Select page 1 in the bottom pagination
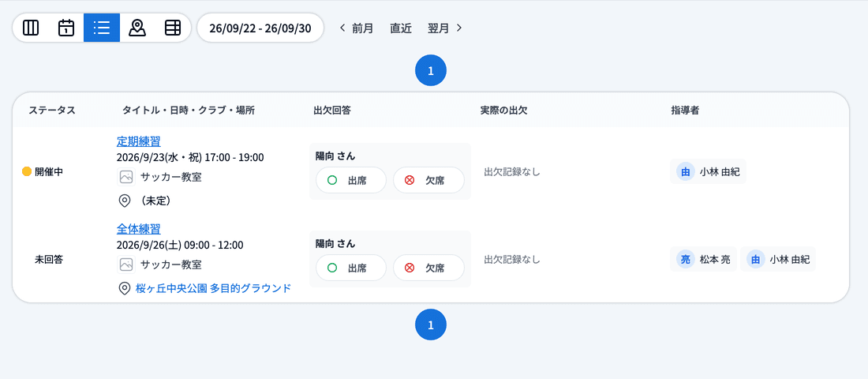 coord(431,325)
